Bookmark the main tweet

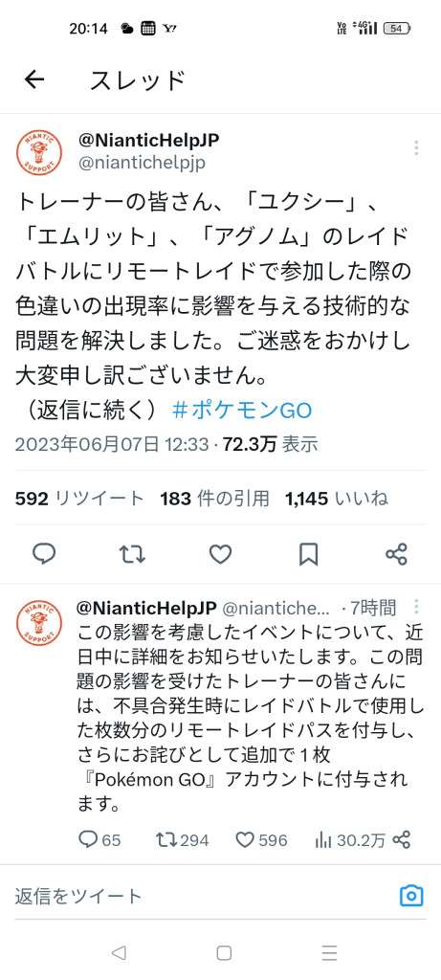(309, 554)
